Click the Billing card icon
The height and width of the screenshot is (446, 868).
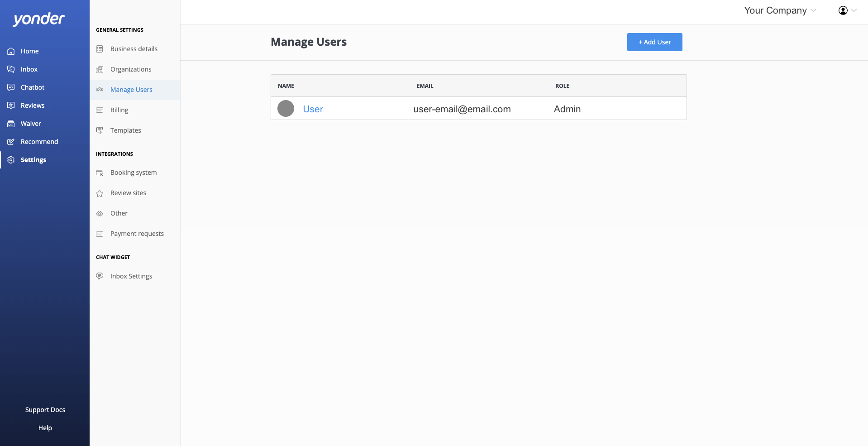pyautogui.click(x=100, y=110)
